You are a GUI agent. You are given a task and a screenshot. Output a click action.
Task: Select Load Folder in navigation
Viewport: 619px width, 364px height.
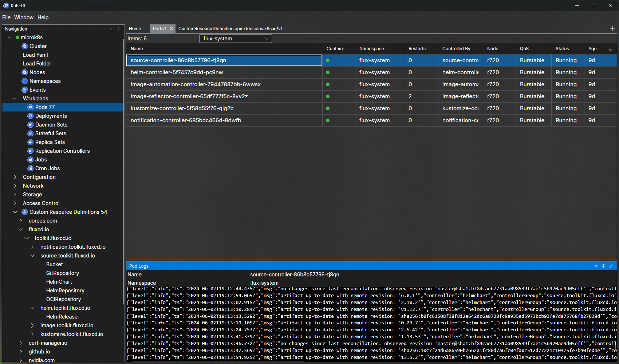pyautogui.click(x=37, y=64)
